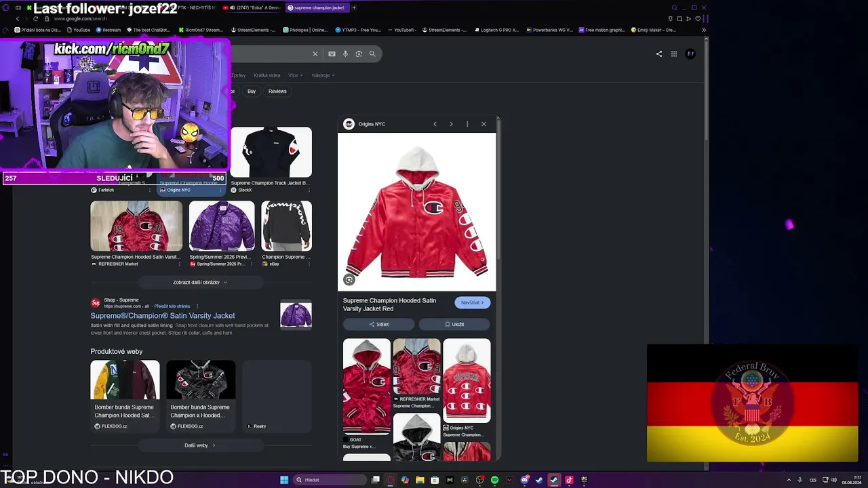Open Task View from the taskbar
This screenshot has width=868, height=488.
[x=375, y=480]
